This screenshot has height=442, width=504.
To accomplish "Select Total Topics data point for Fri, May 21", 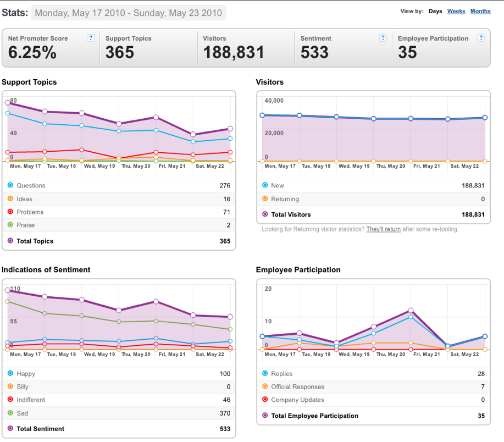I will 156,117.
